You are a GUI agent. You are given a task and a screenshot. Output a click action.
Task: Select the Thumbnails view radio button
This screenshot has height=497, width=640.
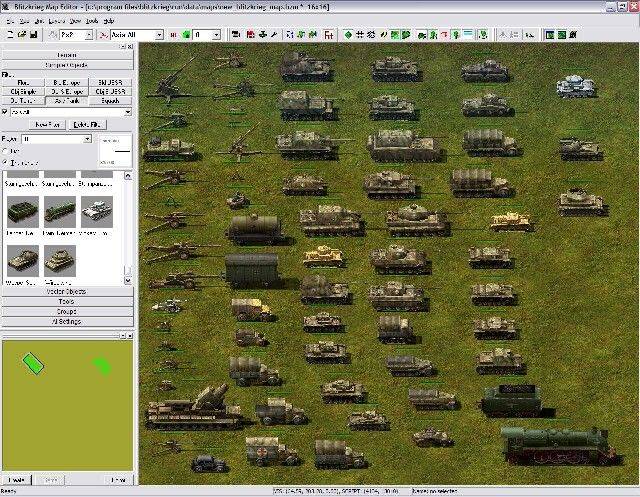7,160
